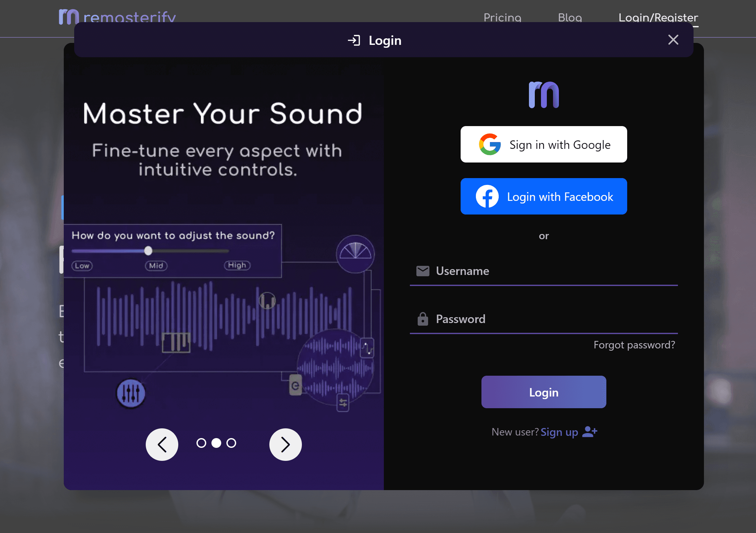Click the envelope icon beside Username

[423, 271]
